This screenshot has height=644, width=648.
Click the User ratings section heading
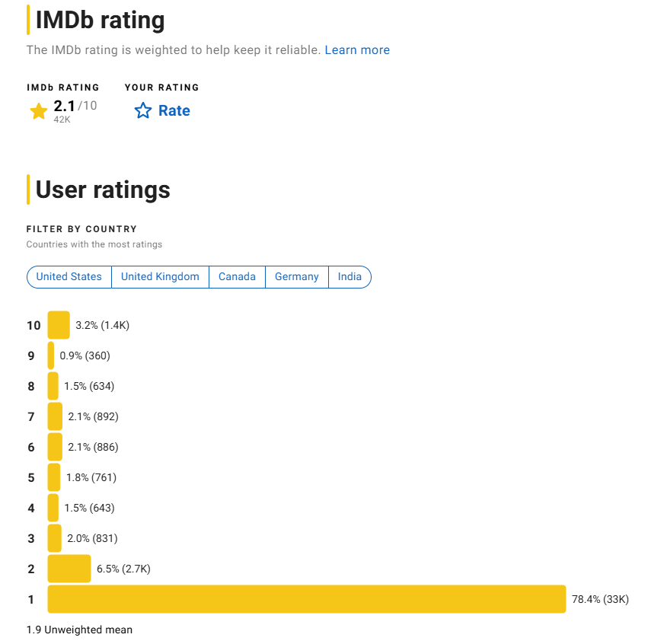[104, 190]
